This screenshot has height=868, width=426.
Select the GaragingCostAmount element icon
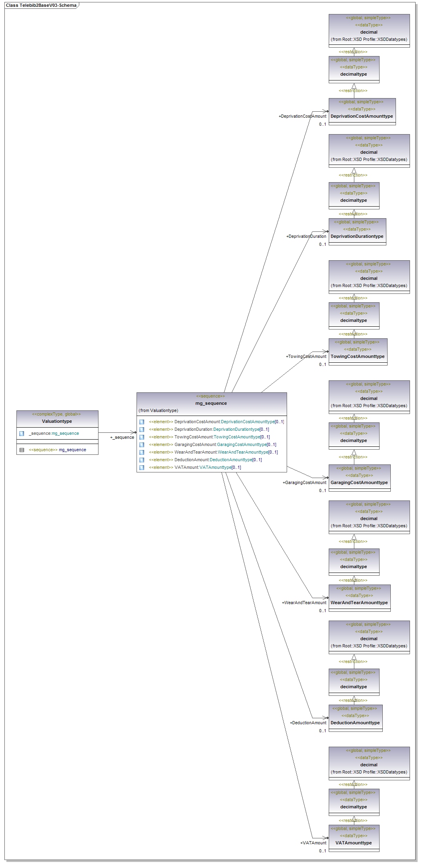pos(142,445)
